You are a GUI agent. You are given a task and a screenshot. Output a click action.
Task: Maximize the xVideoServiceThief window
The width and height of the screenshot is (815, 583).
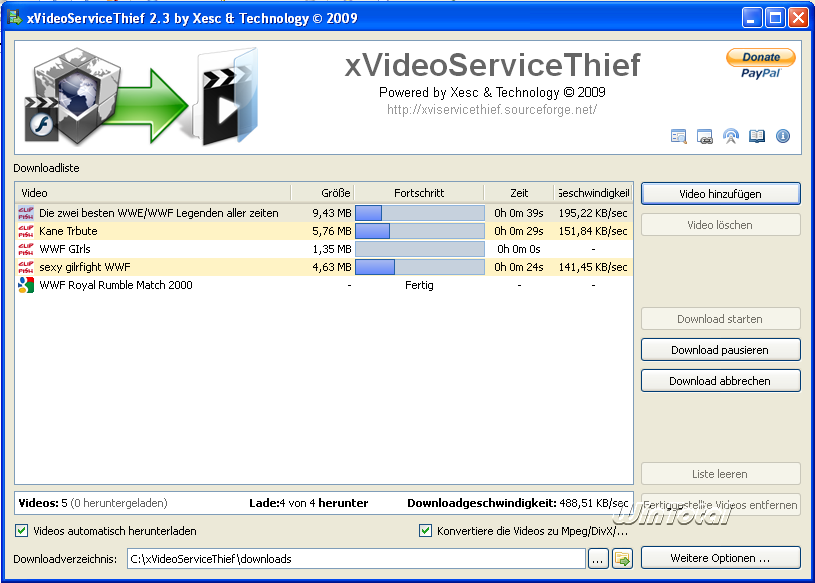tap(775, 18)
